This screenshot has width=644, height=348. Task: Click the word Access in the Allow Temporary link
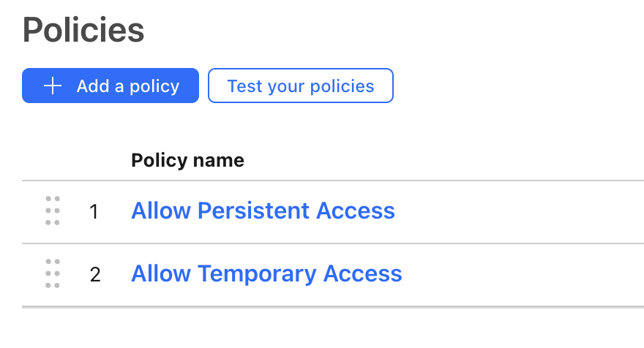click(x=363, y=273)
